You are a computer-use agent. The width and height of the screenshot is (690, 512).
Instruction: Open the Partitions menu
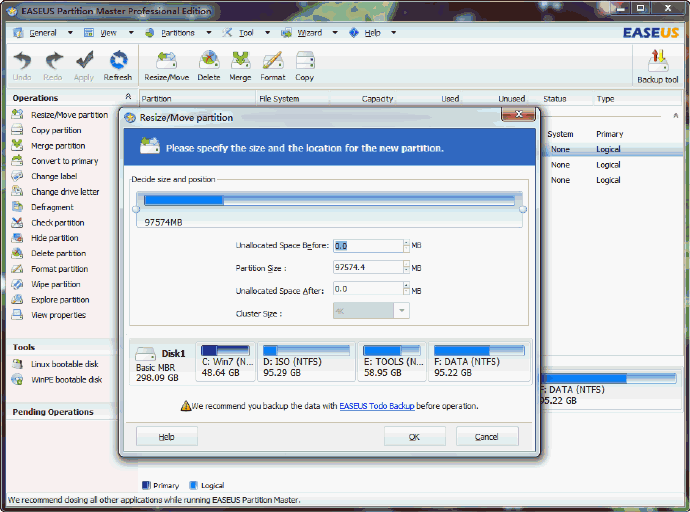click(178, 33)
